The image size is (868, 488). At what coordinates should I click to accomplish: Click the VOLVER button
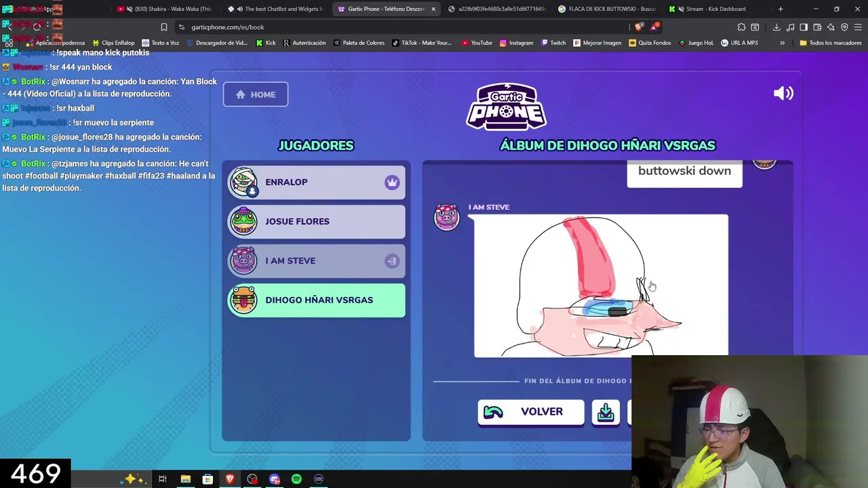[531, 412]
